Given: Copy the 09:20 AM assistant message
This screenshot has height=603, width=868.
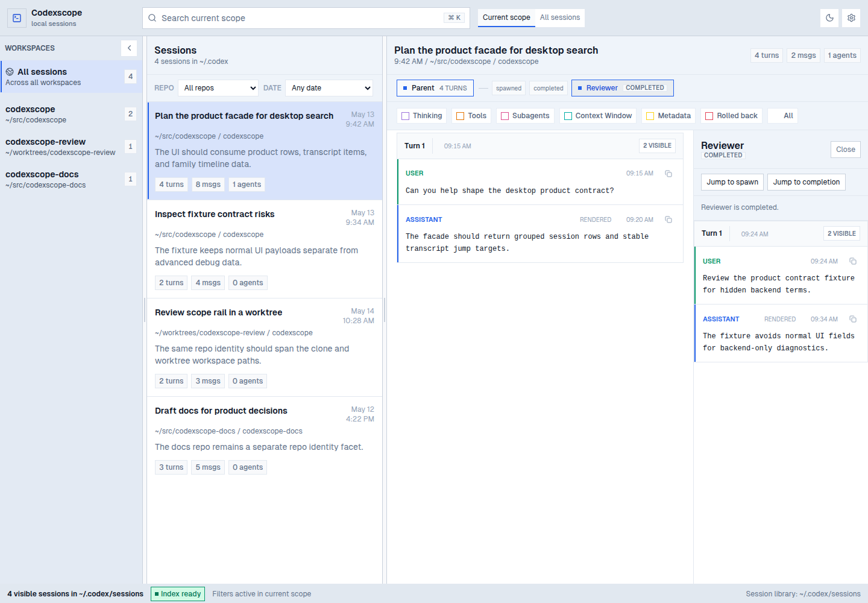Looking at the screenshot, I should point(668,219).
